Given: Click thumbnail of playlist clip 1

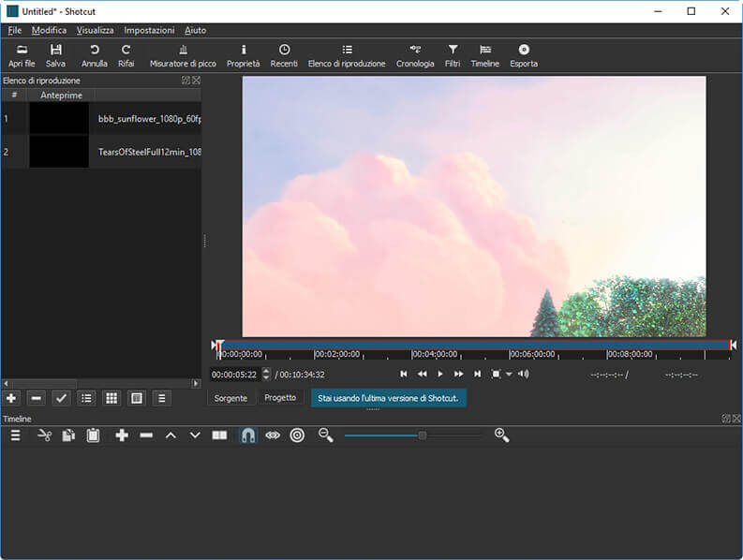Looking at the screenshot, I should point(59,118).
